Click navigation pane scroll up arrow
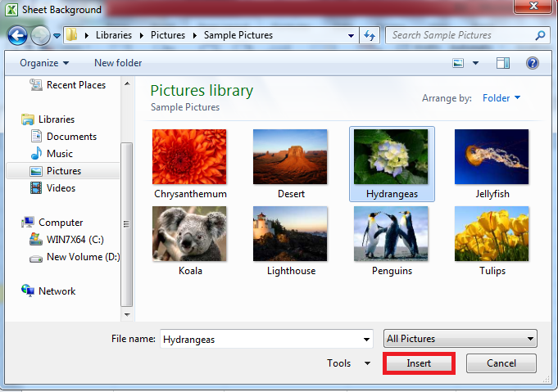 coord(127,83)
